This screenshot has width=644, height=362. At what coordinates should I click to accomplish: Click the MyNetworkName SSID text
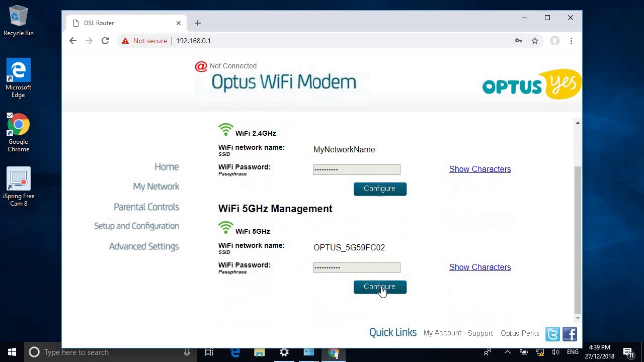coord(344,150)
